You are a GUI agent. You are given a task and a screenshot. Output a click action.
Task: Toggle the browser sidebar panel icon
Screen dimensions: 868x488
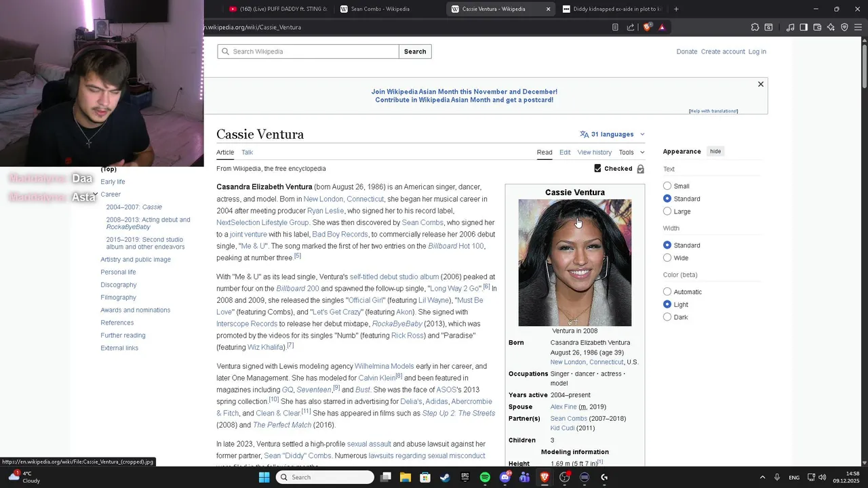(x=804, y=27)
